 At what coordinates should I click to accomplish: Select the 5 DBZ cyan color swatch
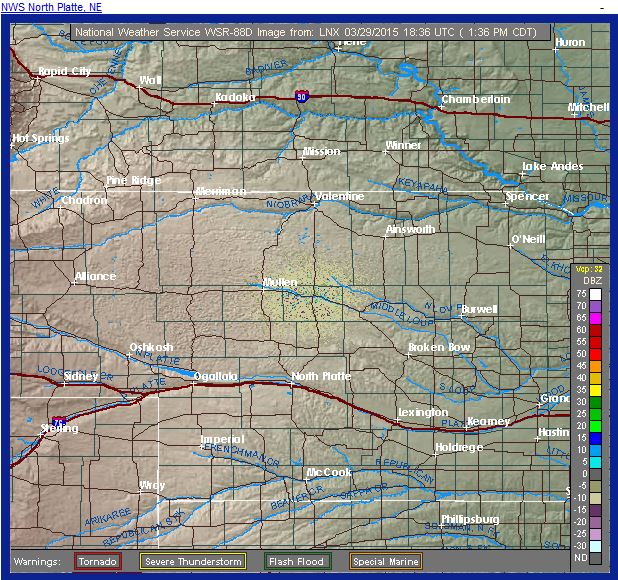coord(595,462)
